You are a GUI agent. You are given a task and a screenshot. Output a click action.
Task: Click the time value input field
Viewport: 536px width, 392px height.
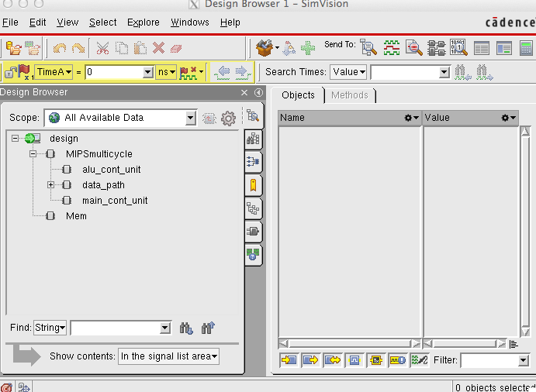[x=115, y=72]
